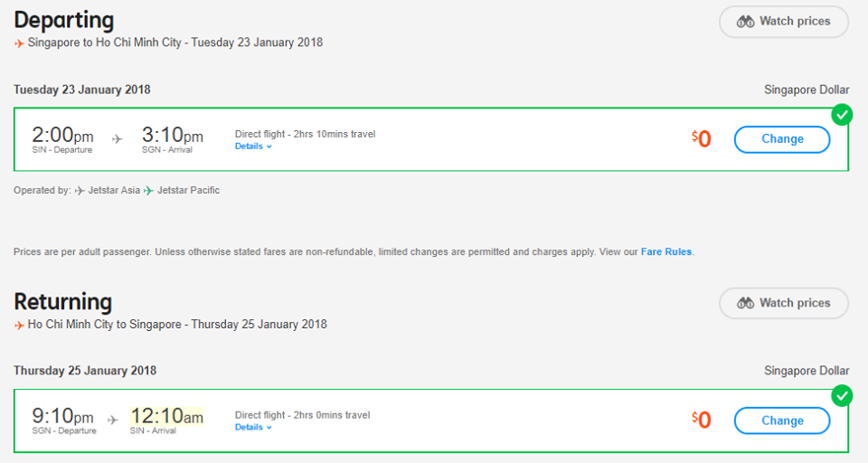Watch prices for the departing flight

(783, 22)
